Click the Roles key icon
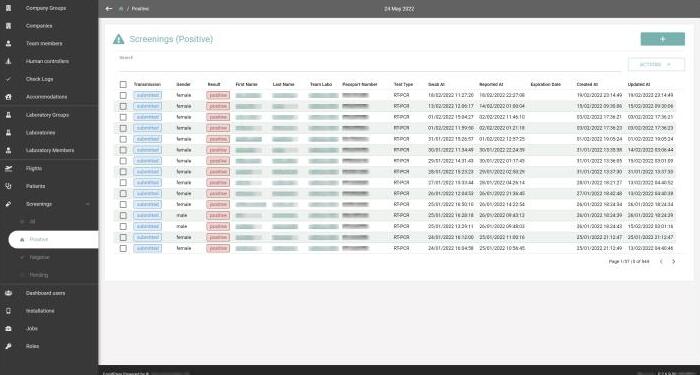 click(x=8, y=346)
